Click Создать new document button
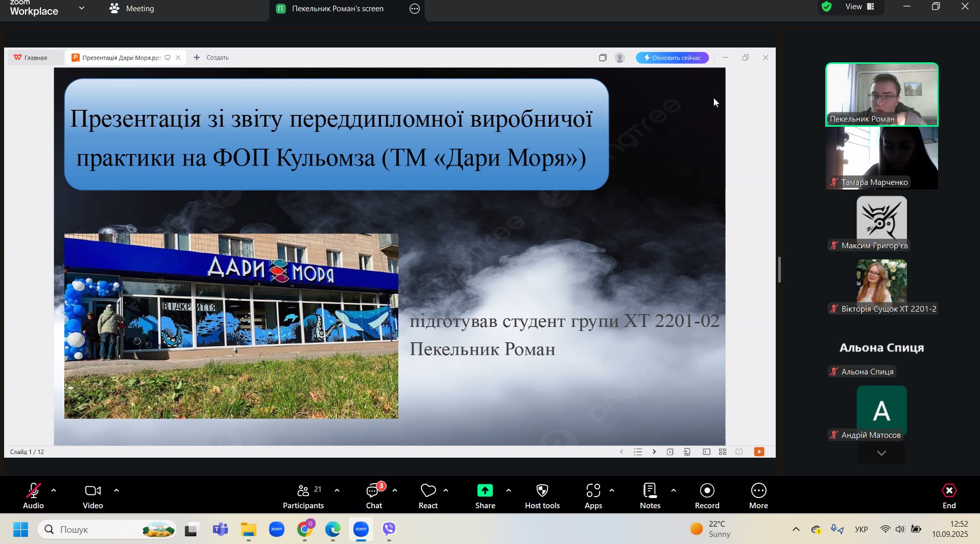The height and width of the screenshot is (544, 980). coord(211,58)
